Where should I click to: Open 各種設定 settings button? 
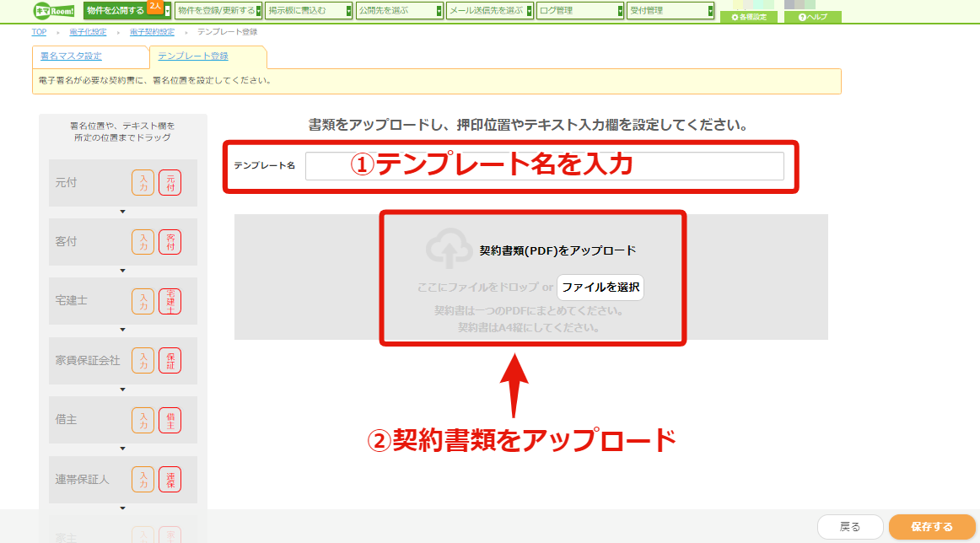[749, 17]
